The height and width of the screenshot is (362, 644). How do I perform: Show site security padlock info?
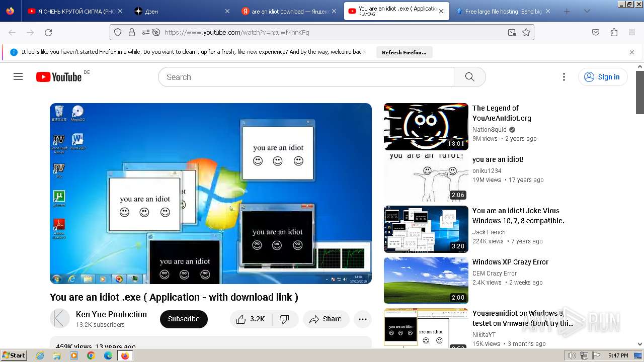coord(132,32)
